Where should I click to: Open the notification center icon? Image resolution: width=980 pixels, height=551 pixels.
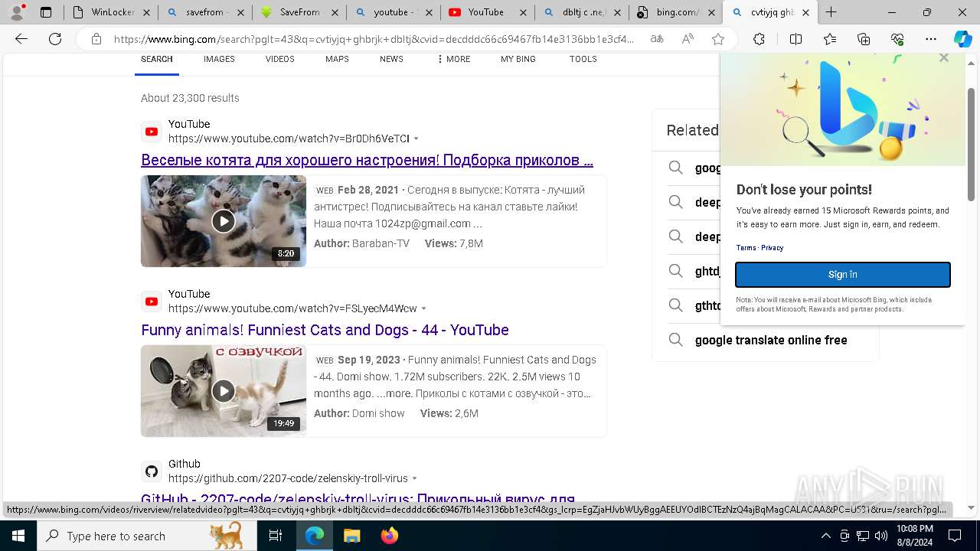tap(955, 536)
